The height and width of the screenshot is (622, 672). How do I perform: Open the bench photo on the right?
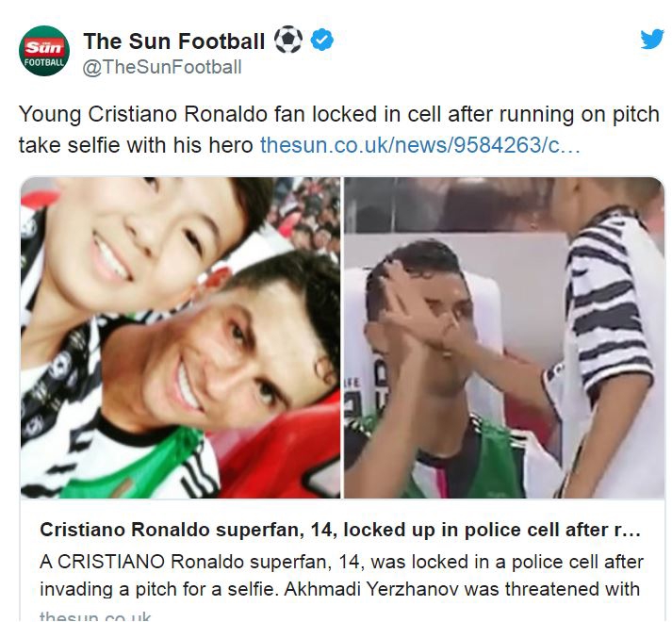click(504, 337)
